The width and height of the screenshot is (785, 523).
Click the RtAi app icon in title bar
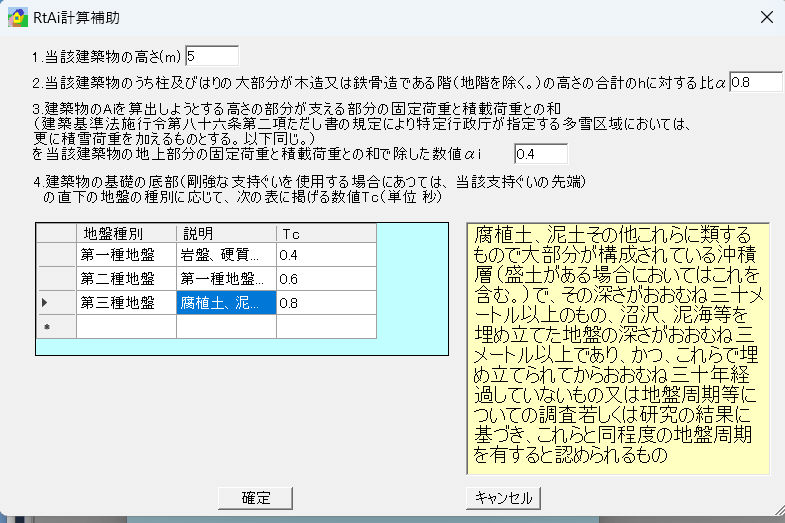(x=17, y=17)
